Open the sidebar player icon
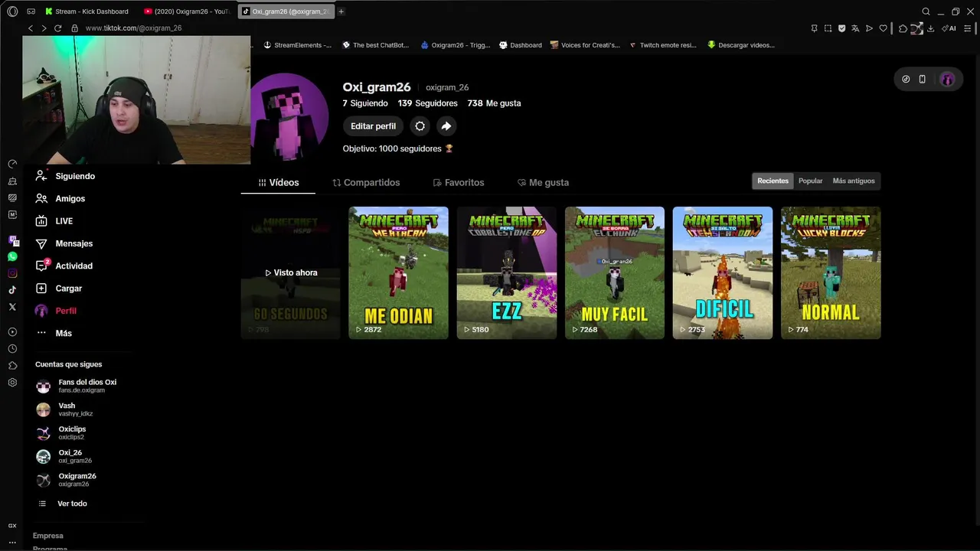980x551 pixels. pos(12,332)
